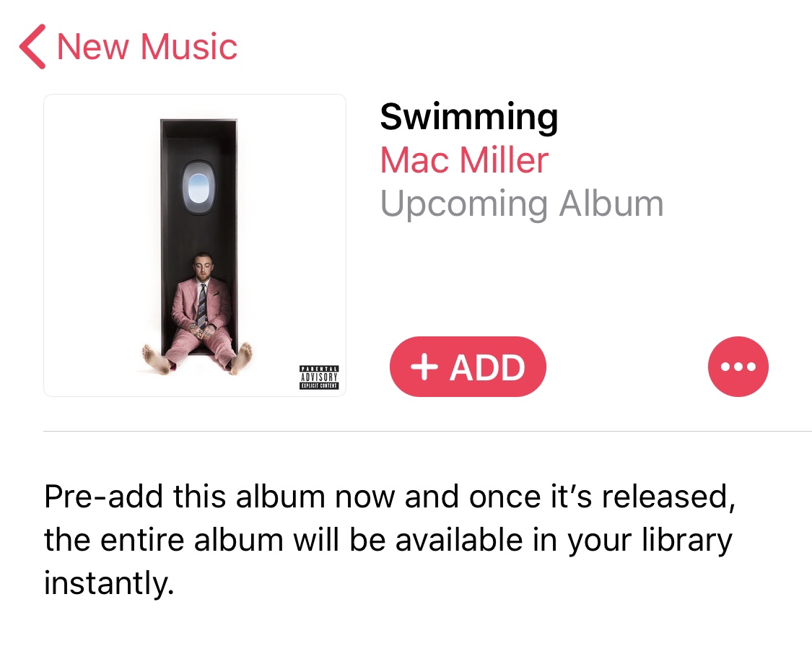Tap the "ADD" text on the red button
Image resolution: width=812 pixels, height=659 pixels.
point(487,367)
